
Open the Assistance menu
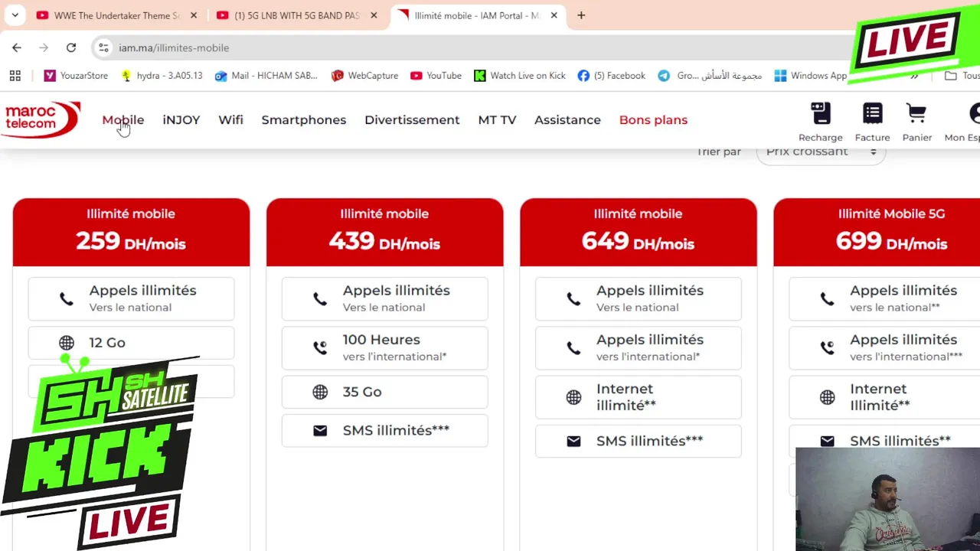click(x=567, y=120)
